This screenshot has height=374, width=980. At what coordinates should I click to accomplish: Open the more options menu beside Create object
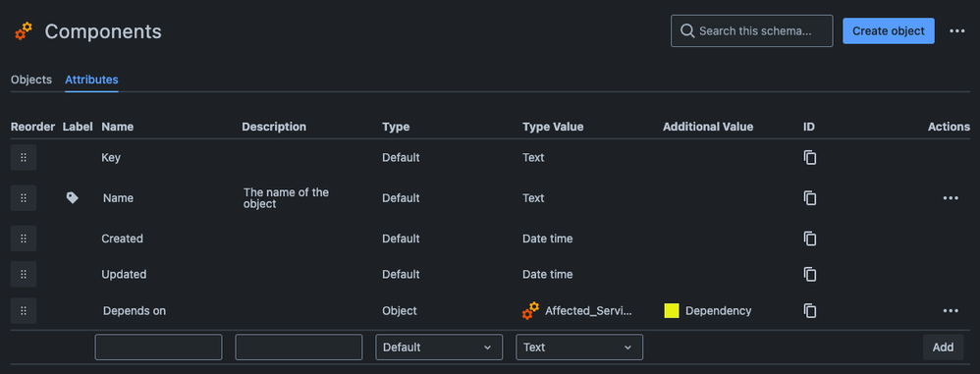(956, 31)
